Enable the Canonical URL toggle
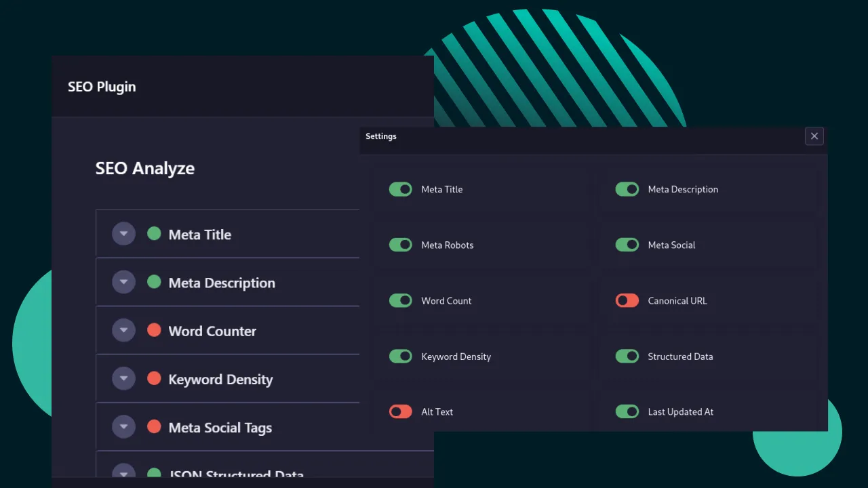Viewport: 868px width, 488px height. [x=627, y=300]
